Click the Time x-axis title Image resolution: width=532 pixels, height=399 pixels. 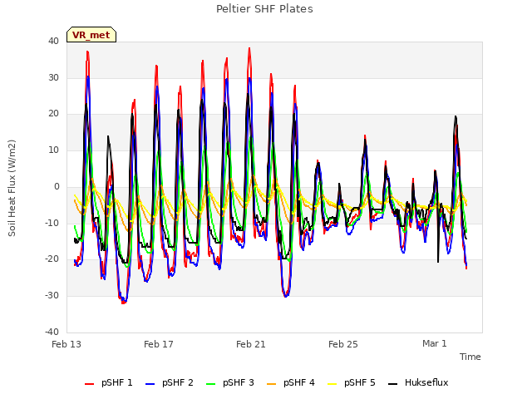470,357
